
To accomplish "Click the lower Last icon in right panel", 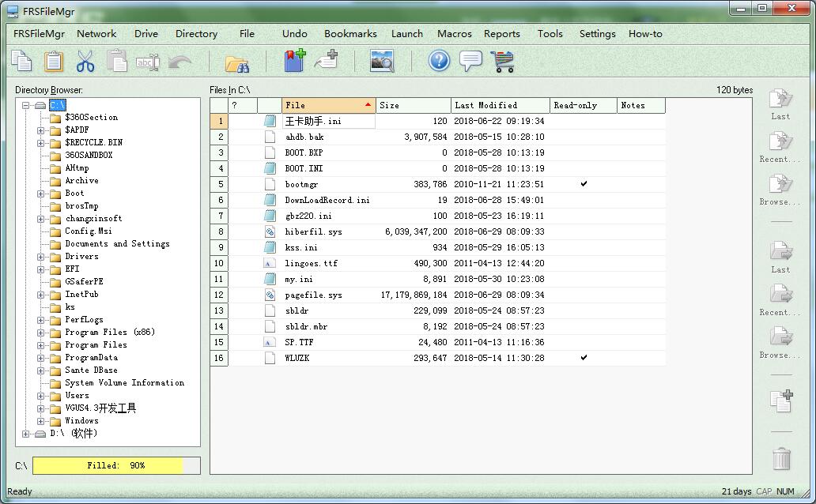I will tap(780, 252).
